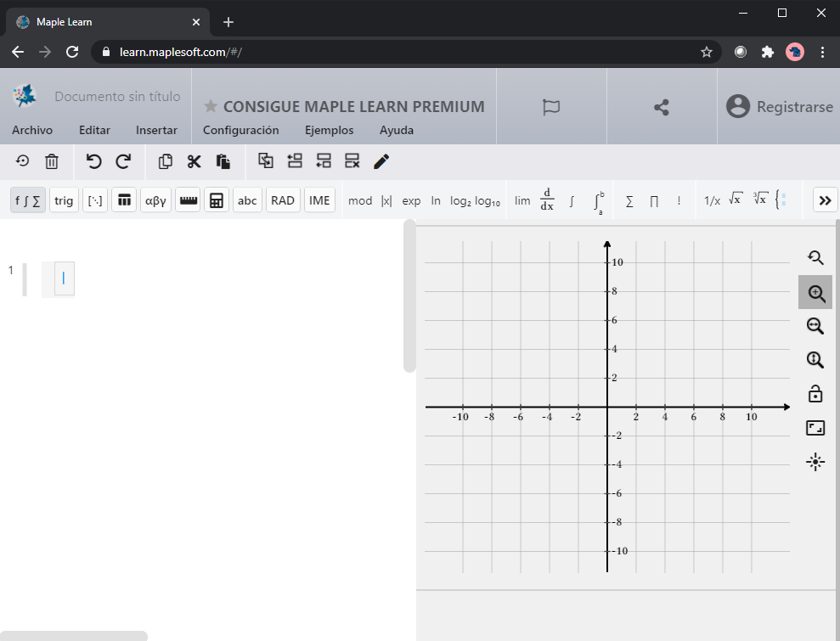This screenshot has width=840, height=641.
Task: Open the Ejemplos menu
Action: point(329,130)
